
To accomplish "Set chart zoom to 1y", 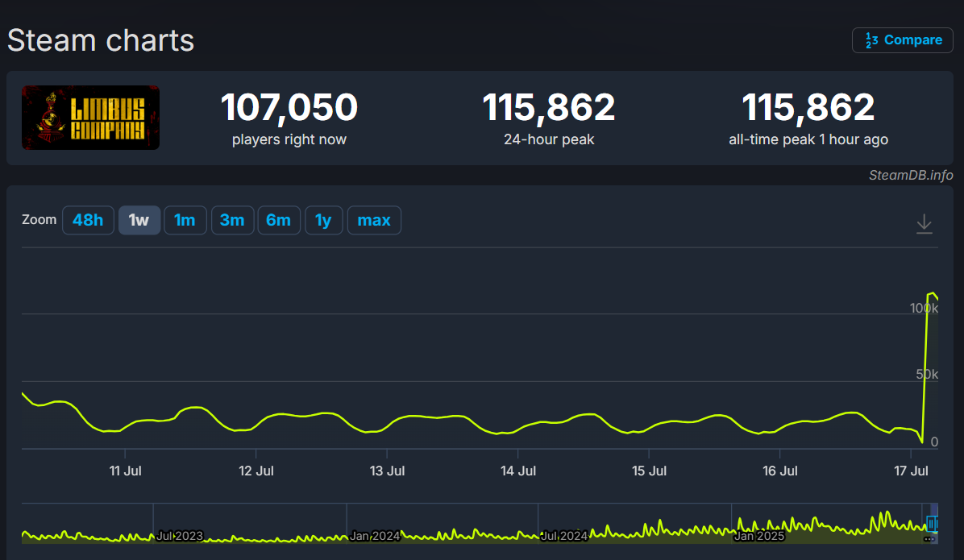I will [x=323, y=220].
